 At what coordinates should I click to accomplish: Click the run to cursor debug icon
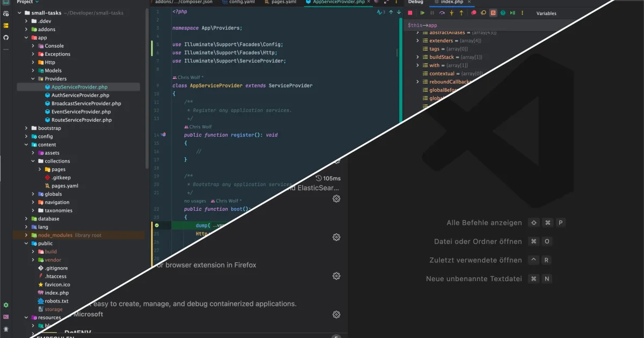(513, 13)
